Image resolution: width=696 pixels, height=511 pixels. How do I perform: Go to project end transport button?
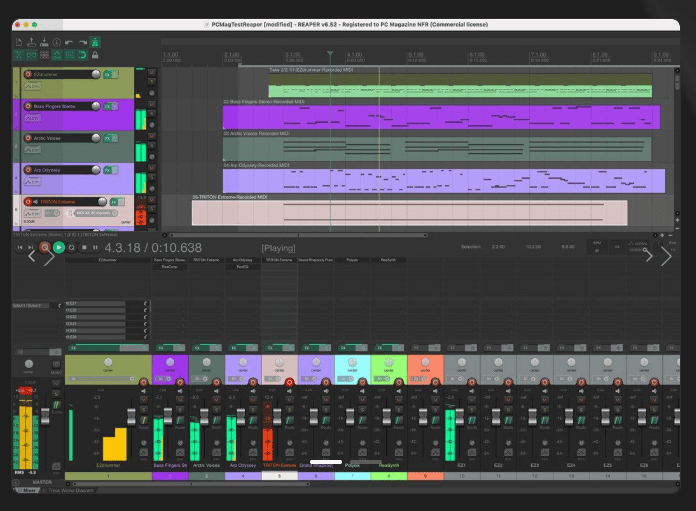30,247
